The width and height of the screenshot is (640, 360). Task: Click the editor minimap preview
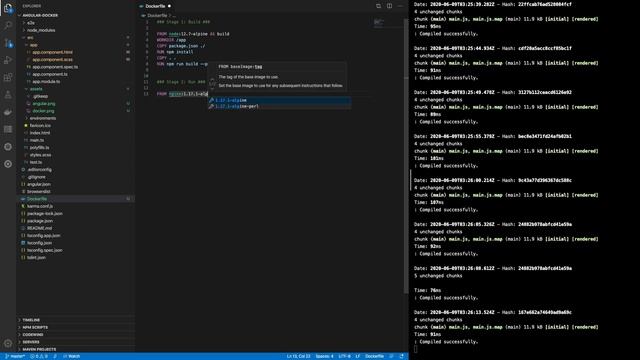click(x=379, y=22)
